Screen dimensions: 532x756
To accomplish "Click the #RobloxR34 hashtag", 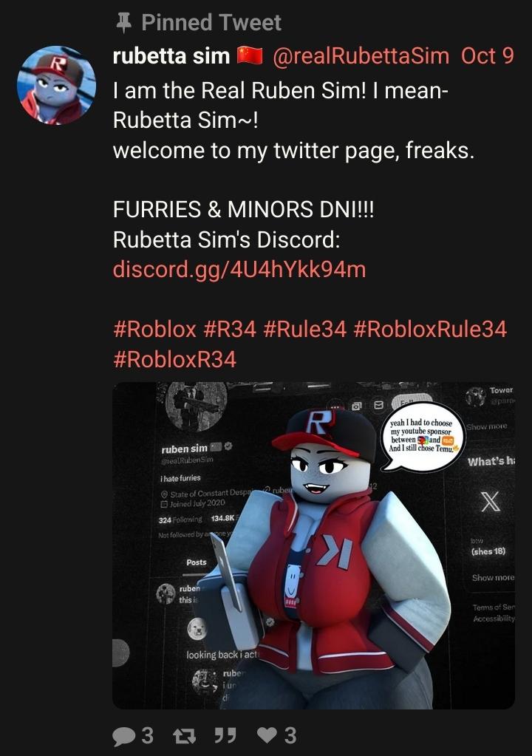I will (175, 359).
